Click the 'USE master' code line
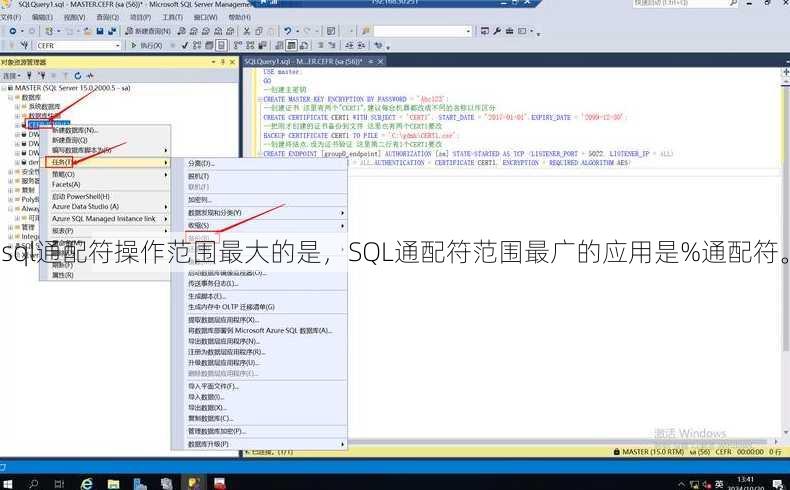Screen dimensions: 790x490 click(281, 72)
